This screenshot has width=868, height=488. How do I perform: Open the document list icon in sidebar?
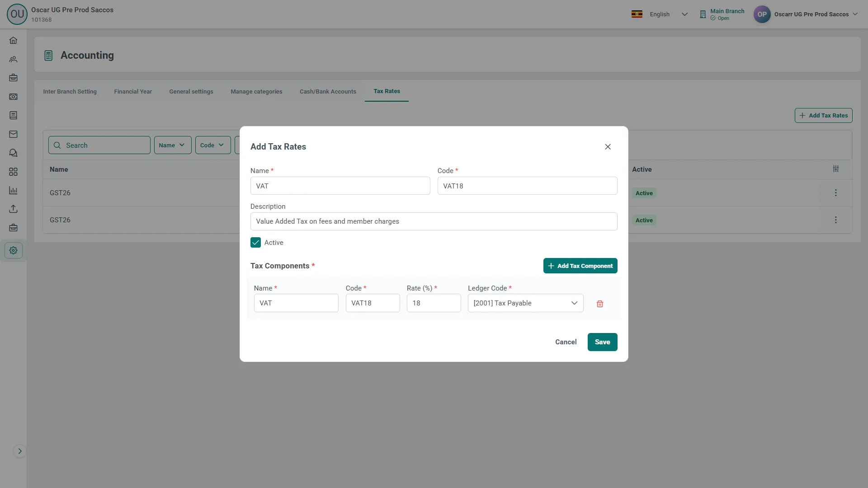coord(13,115)
